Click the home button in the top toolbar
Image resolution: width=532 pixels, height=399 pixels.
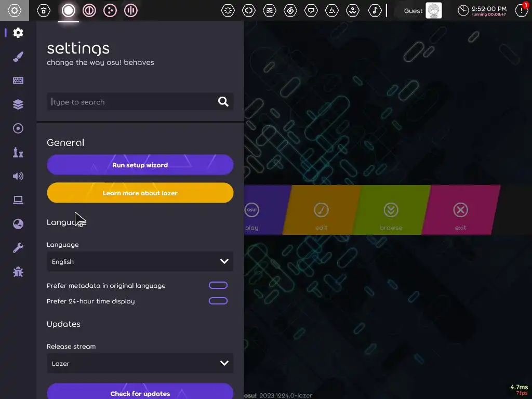[44, 10]
